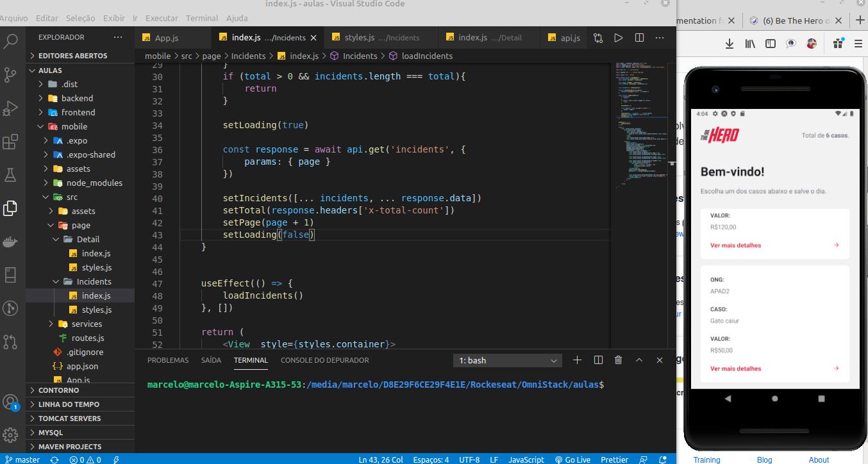Image resolution: width=868 pixels, height=464 pixels.
Task: Switch to the api.js editor tab
Action: (564, 38)
